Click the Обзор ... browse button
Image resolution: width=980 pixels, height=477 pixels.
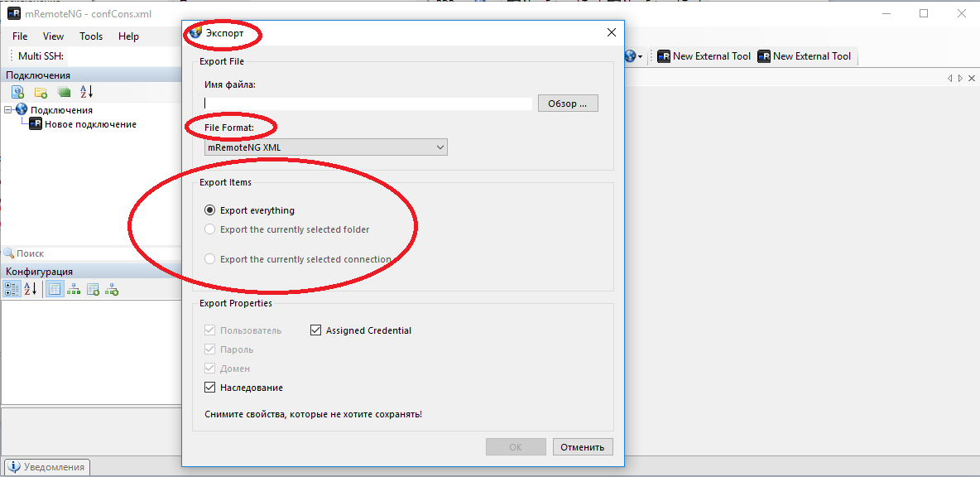[568, 104]
